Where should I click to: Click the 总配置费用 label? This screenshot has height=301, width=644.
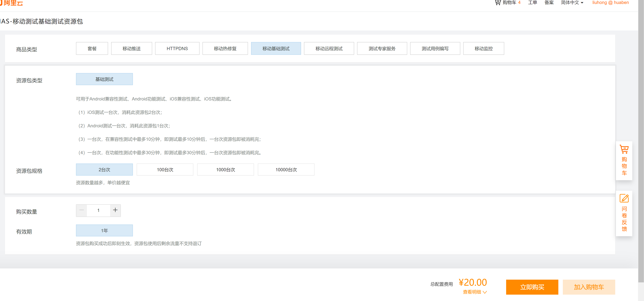coord(442,284)
